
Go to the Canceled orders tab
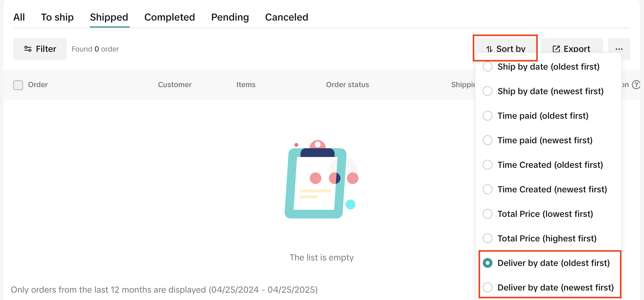click(286, 17)
